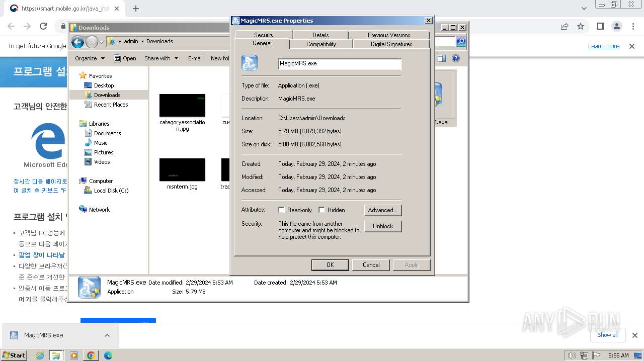This screenshot has height=362, width=644.
Task: Open new Chrome tab
Action: (x=135, y=9)
